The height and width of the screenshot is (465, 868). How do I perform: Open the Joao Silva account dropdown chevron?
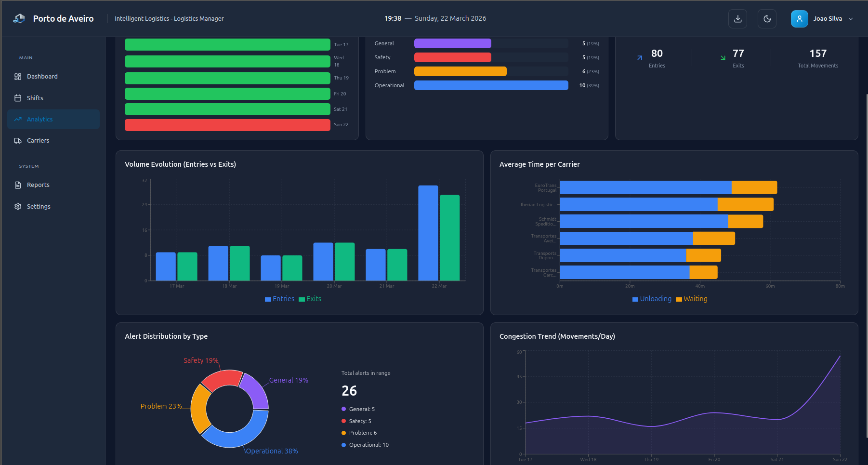point(852,18)
